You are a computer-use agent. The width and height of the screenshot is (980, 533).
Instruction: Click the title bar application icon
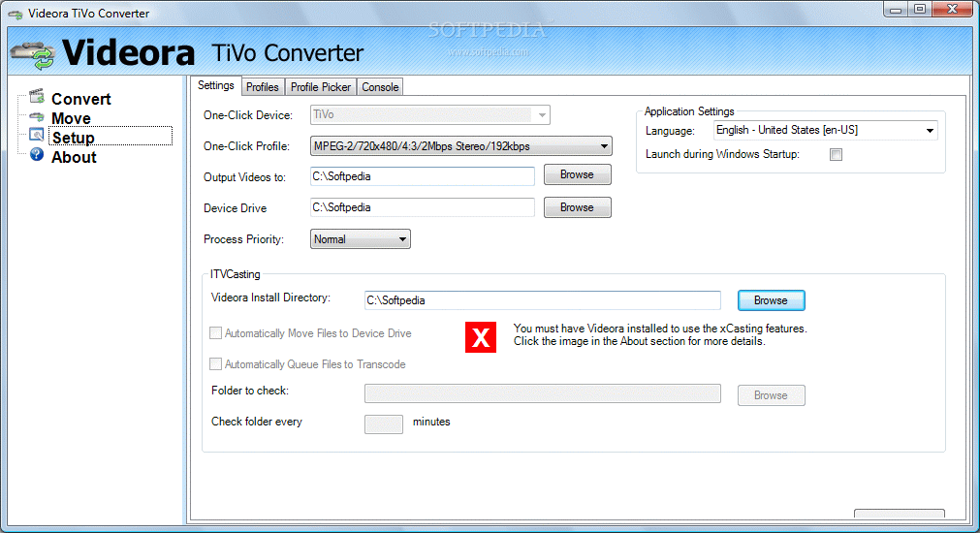click(x=15, y=14)
